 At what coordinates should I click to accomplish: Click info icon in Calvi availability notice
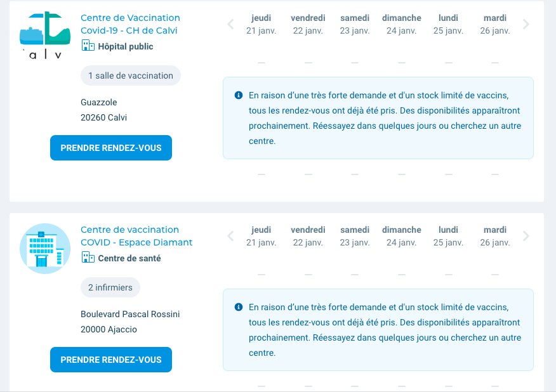click(239, 95)
